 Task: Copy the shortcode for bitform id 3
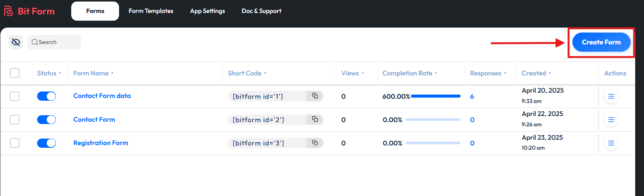[x=315, y=143]
